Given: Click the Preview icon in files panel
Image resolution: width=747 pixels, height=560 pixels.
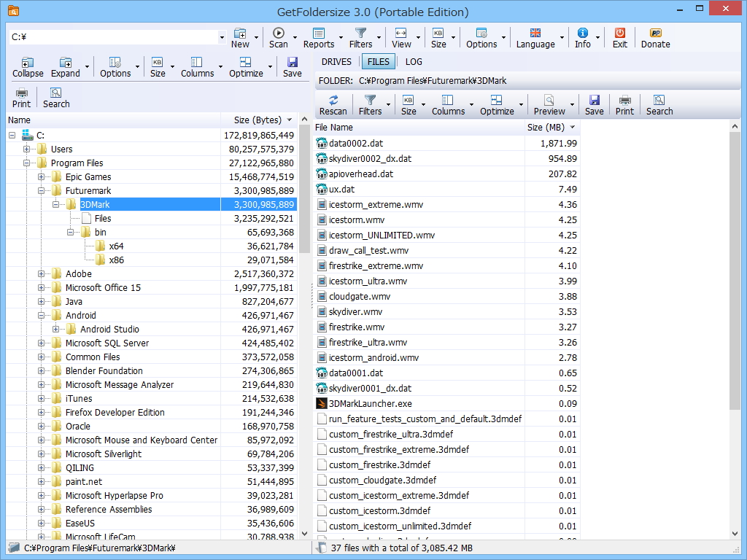Looking at the screenshot, I should [549, 105].
